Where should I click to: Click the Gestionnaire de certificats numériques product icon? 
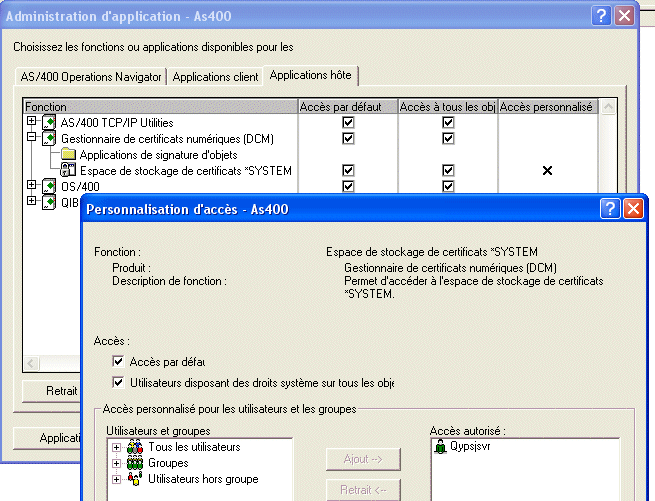tap(49, 138)
